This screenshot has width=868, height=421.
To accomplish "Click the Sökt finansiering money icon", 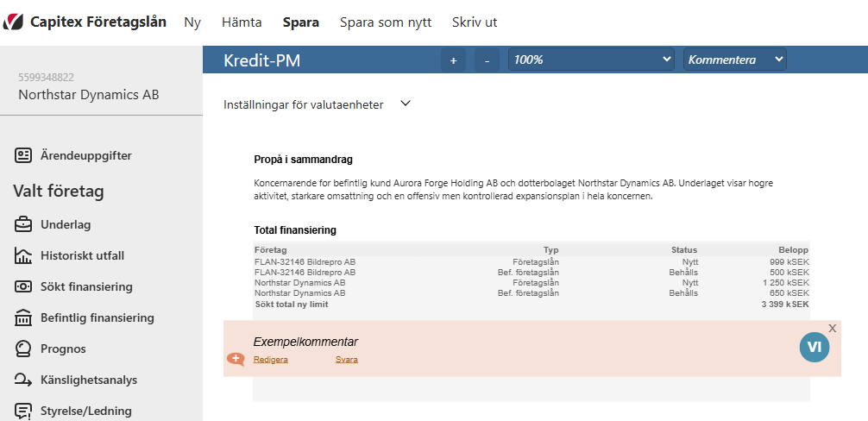I will [x=22, y=286].
